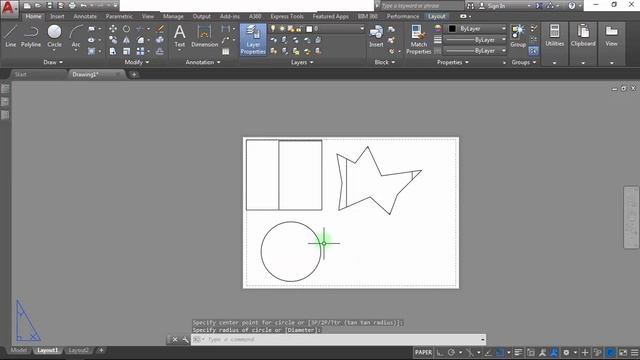Open the Start file tab
The height and width of the screenshot is (360, 640).
pos(20,74)
